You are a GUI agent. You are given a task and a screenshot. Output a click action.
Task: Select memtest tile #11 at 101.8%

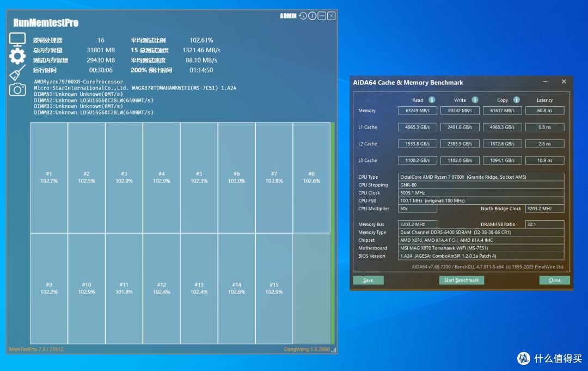coord(124,288)
